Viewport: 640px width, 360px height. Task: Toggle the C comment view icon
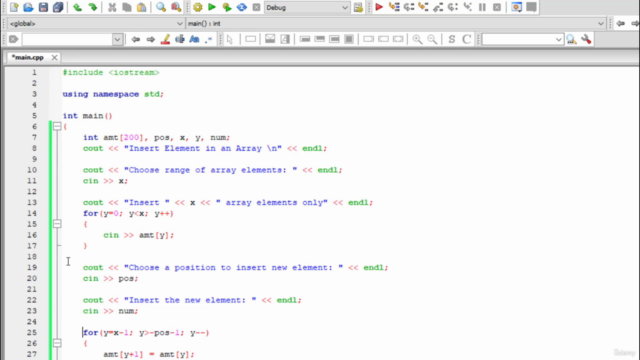click(467, 39)
